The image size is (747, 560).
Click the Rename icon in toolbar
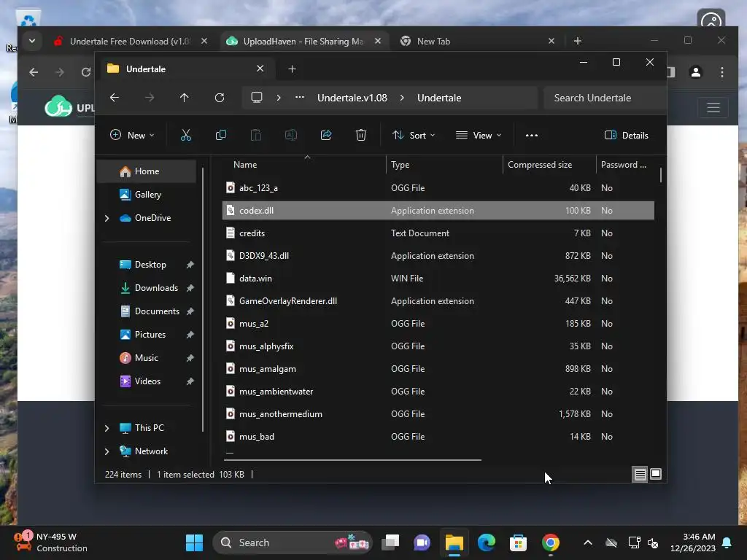click(290, 135)
